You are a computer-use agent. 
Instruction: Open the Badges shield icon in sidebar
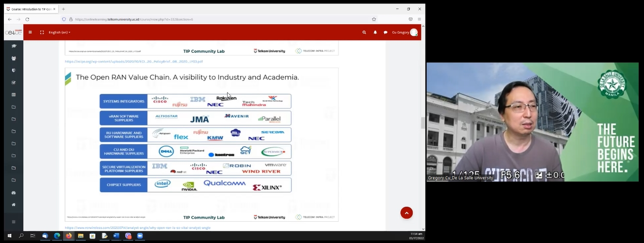[x=14, y=70]
